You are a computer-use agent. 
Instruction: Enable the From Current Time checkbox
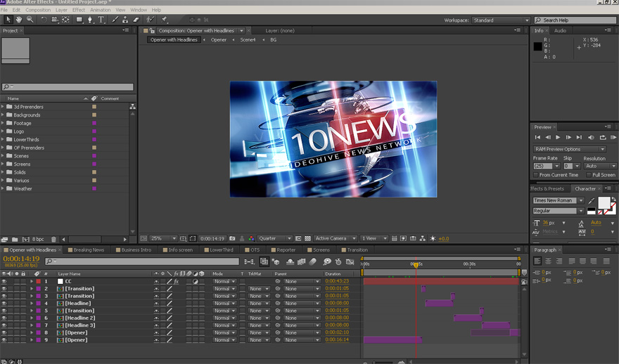coord(536,175)
